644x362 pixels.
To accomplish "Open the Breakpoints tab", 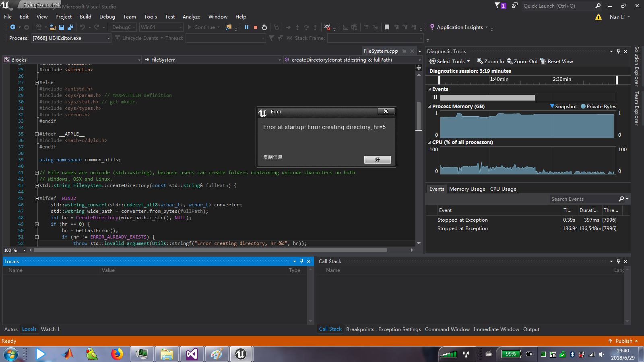I will click(x=360, y=329).
